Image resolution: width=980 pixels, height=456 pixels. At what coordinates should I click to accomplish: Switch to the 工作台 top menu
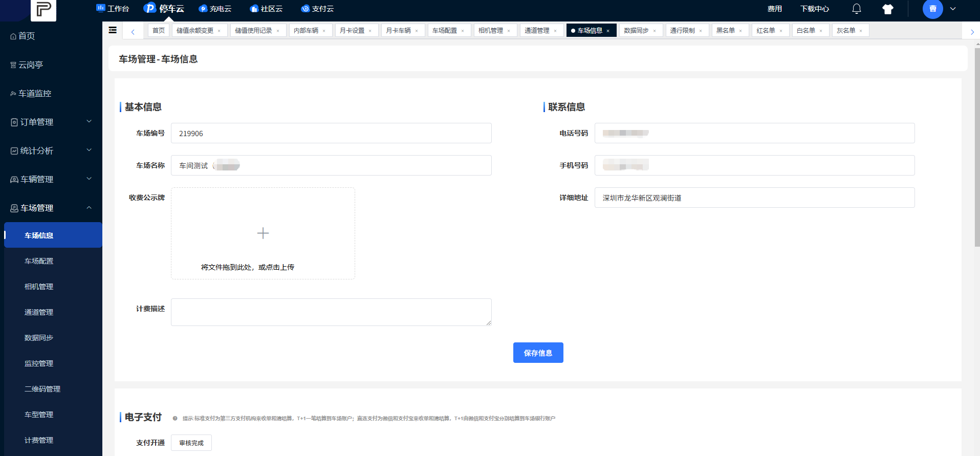[x=113, y=9]
